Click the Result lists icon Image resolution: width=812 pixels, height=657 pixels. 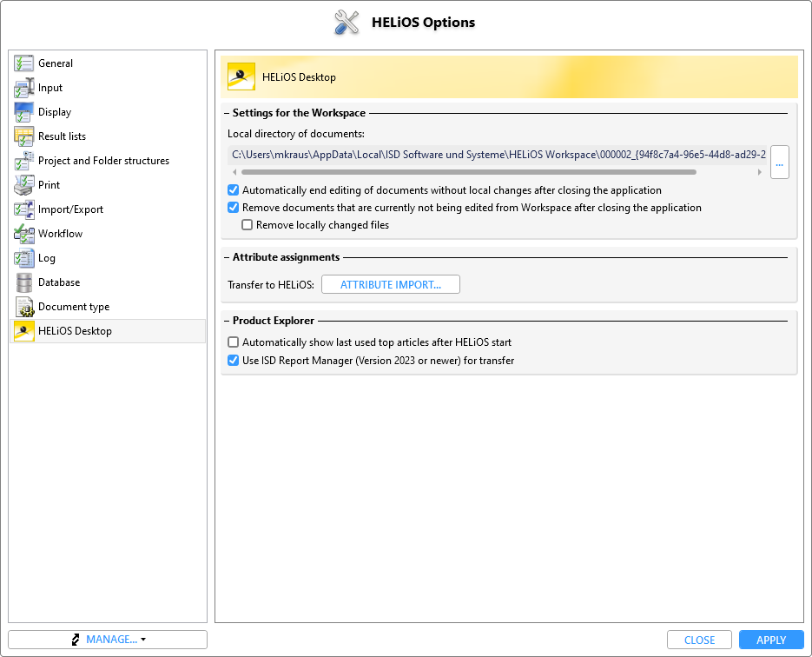pos(23,136)
